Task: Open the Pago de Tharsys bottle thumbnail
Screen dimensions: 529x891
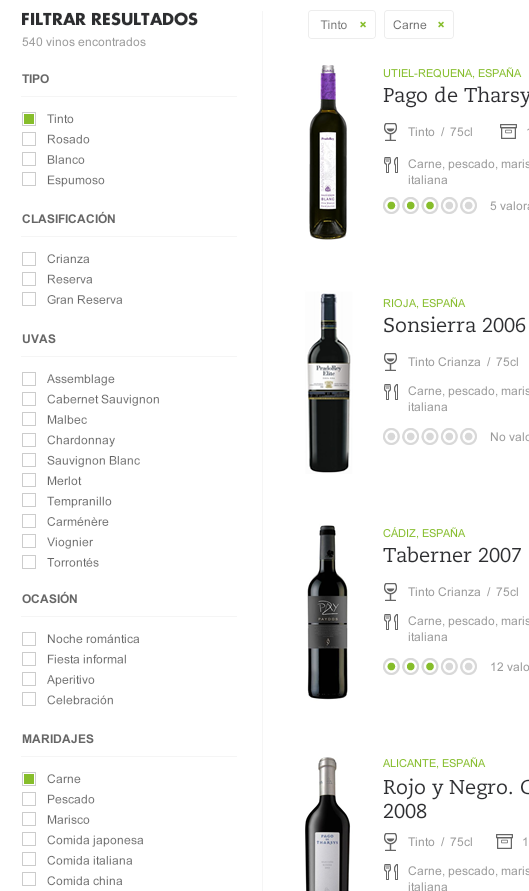Action: [x=328, y=152]
